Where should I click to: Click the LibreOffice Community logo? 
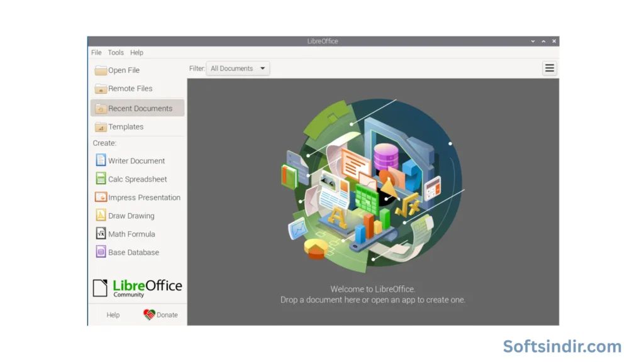pyautogui.click(x=137, y=287)
